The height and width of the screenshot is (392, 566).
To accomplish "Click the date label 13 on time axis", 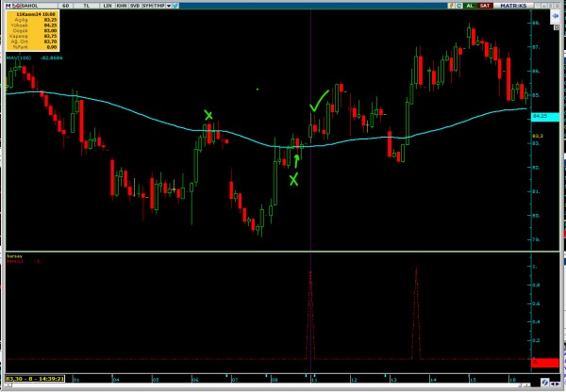I will (393, 380).
